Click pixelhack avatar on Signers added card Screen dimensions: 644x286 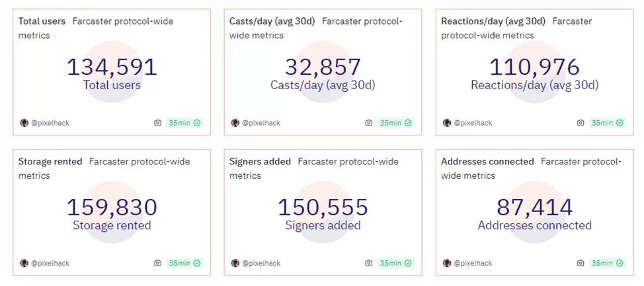coord(235,263)
